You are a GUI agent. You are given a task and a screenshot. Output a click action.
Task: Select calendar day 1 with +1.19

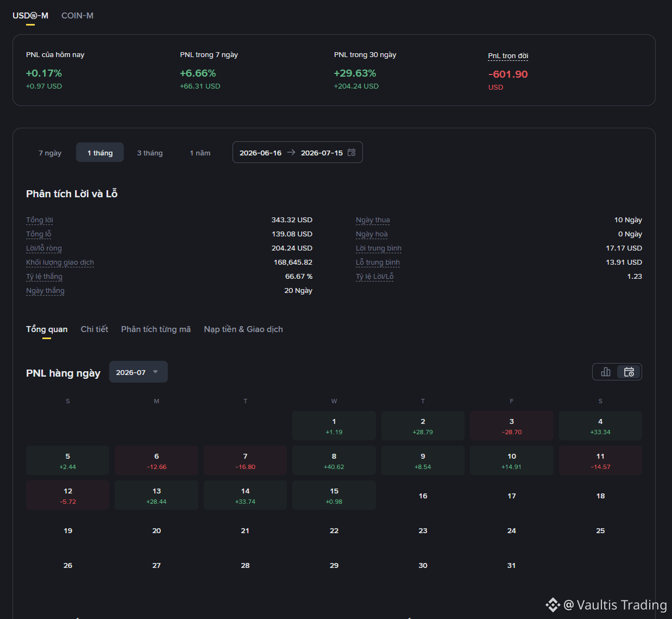pyautogui.click(x=334, y=426)
